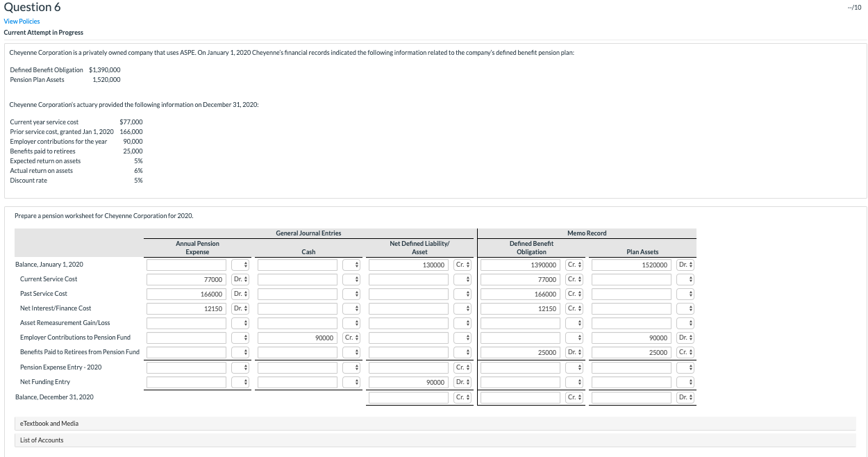
Task: Expand the List of Accounts section
Action: [40, 440]
